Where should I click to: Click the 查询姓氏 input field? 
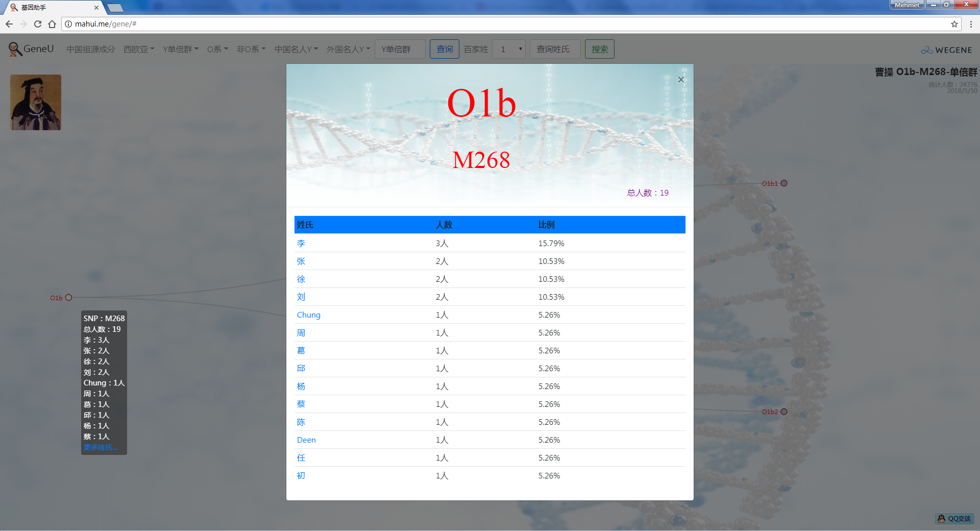(x=555, y=50)
